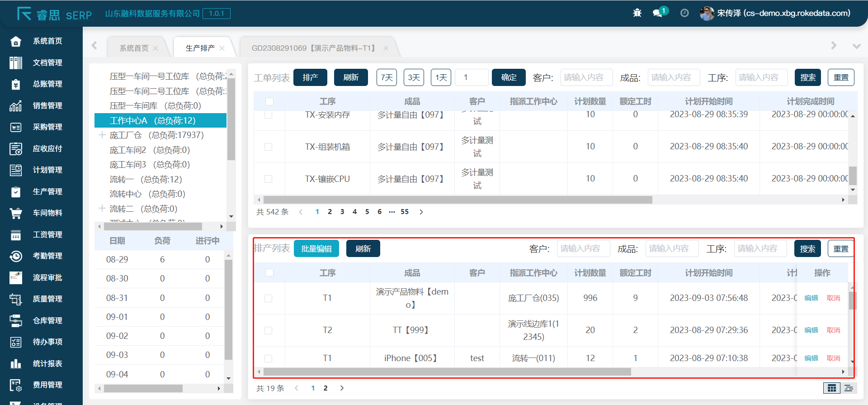Expand the 流转二 tree node
868x405 pixels.
[x=102, y=209]
